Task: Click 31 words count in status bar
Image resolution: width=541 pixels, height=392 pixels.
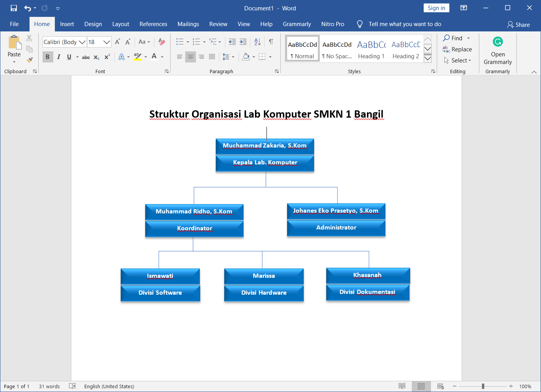Action: click(49, 386)
